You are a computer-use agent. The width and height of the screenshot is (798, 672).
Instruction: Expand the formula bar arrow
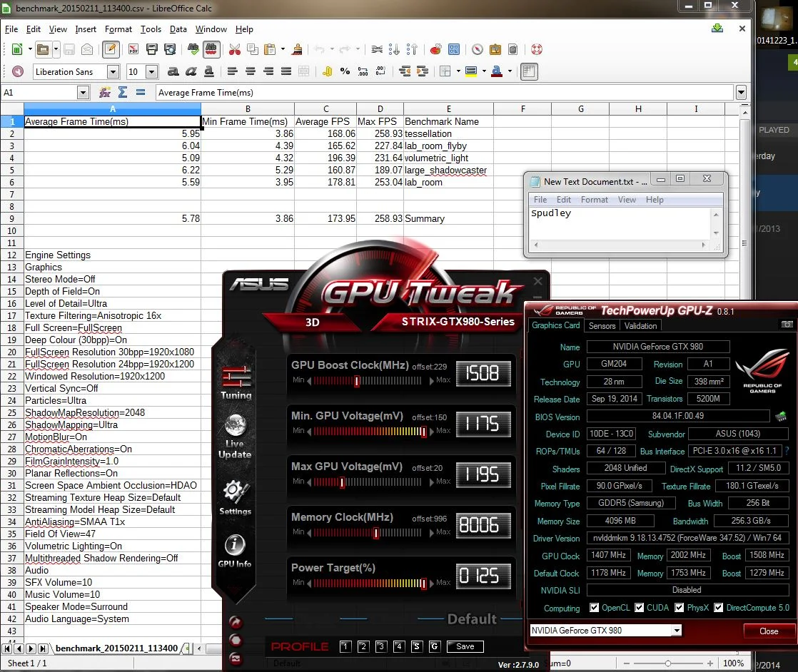(741, 93)
